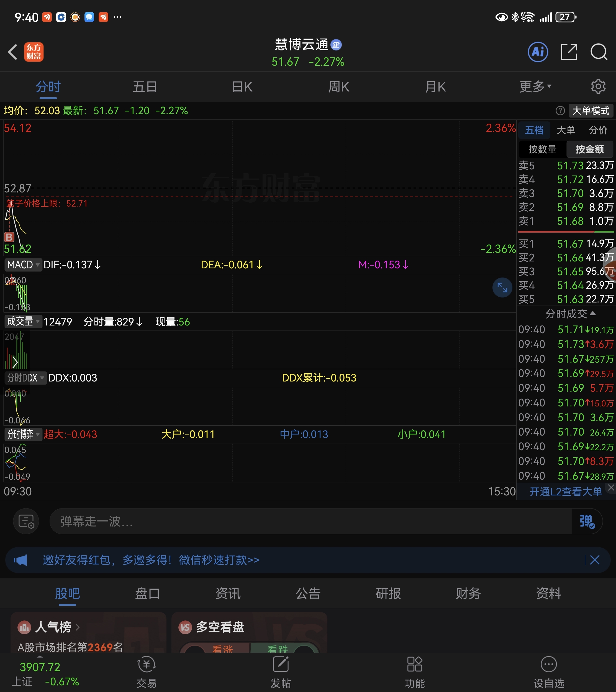Toggle the 弹 danmaku button
The width and height of the screenshot is (616, 692).
pos(587,521)
